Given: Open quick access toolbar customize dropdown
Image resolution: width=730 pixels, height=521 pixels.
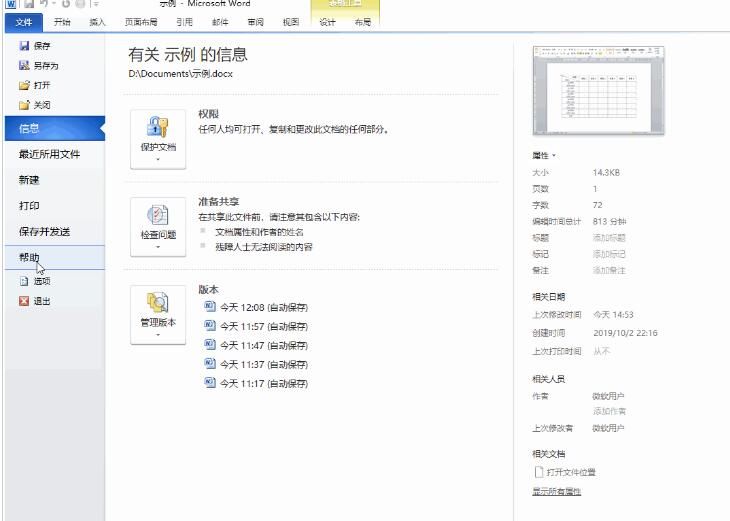Looking at the screenshot, I should 95,4.
